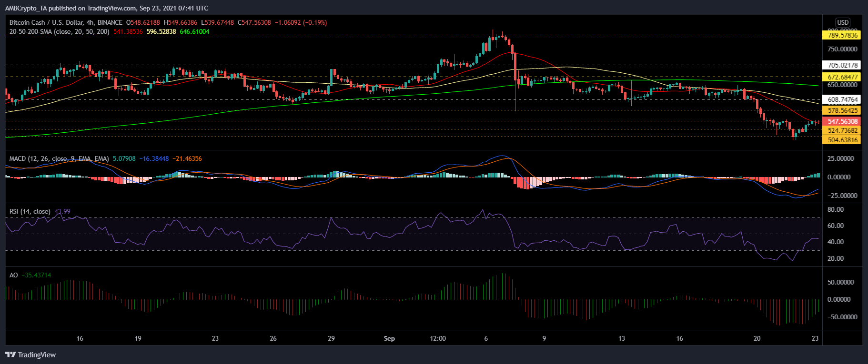Viewport: 868px width, 364px height.
Task: Click the 750.00000 price axis tick
Action: (842, 49)
